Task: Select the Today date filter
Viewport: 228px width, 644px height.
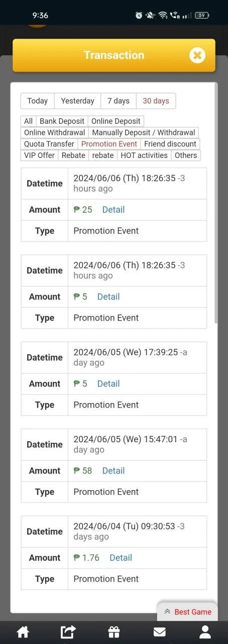Action: 38,101
